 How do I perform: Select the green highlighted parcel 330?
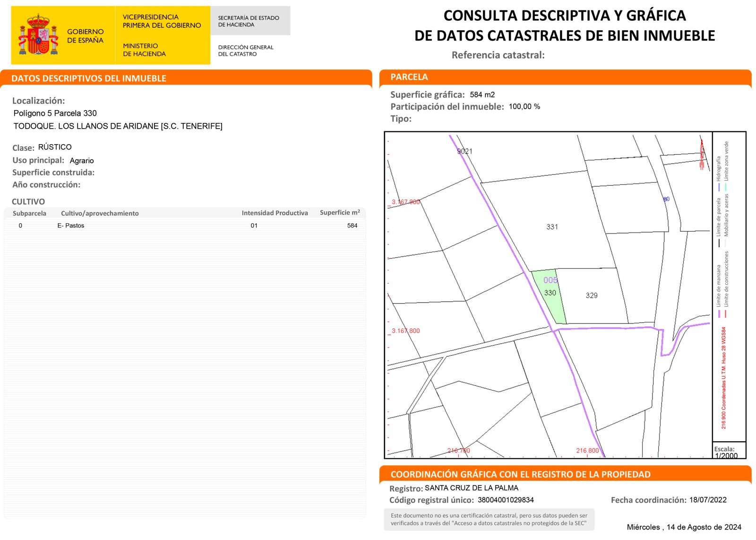pos(549,297)
